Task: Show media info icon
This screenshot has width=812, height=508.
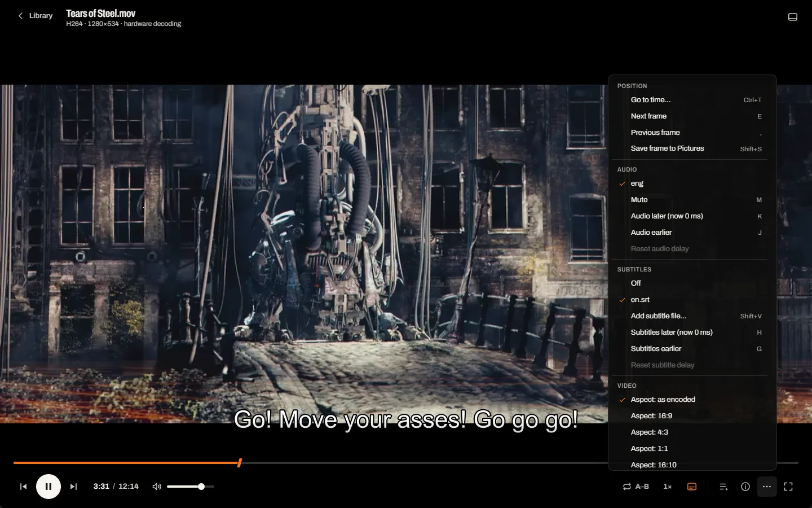Action: tap(745, 487)
